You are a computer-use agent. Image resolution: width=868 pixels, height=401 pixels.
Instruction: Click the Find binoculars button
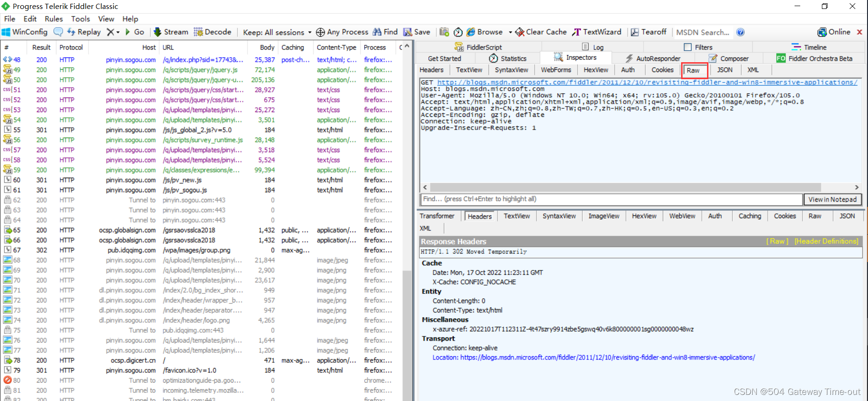(x=385, y=32)
